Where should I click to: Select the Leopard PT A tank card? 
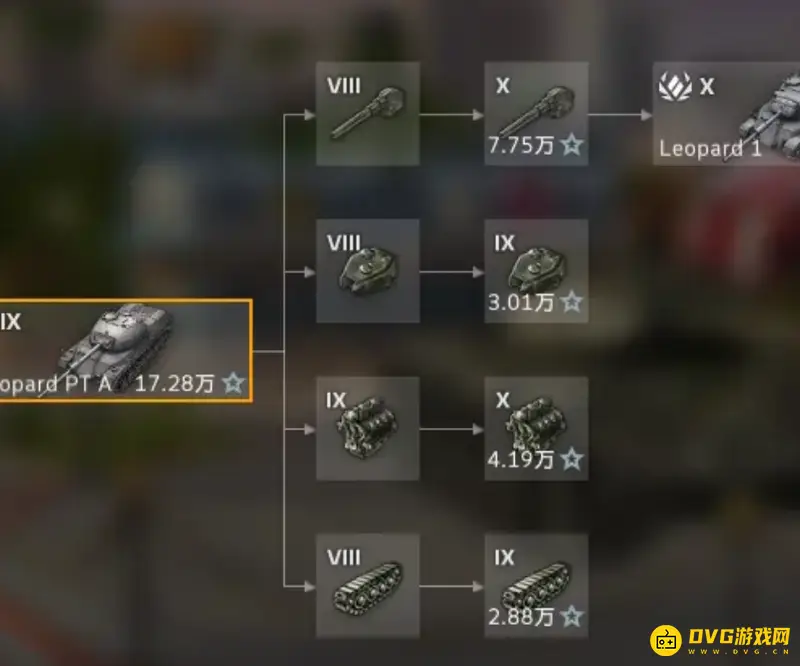point(126,351)
